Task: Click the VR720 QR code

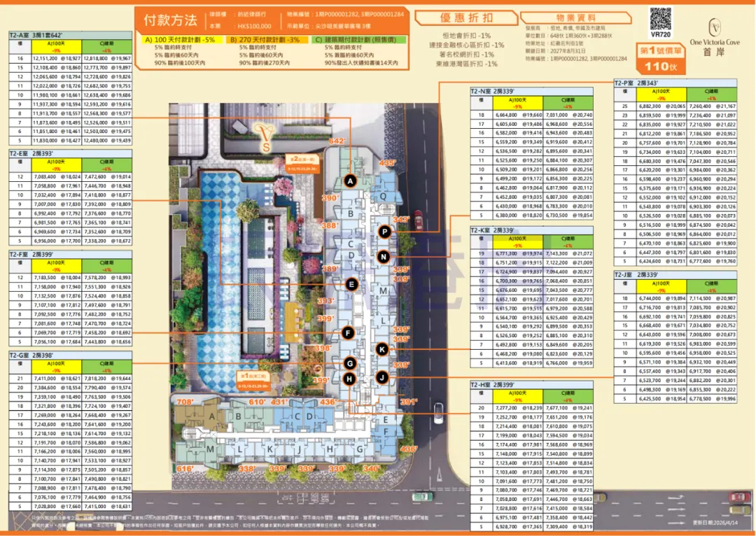Action: click(x=661, y=19)
